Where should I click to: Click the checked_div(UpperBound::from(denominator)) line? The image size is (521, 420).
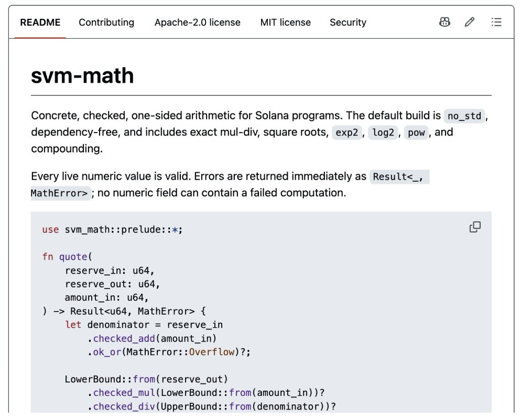pos(212,406)
